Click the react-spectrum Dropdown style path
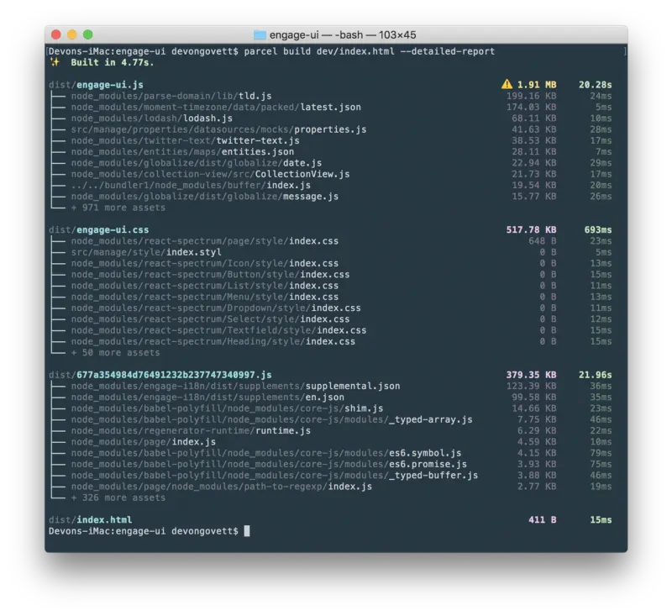Screen dimensions: 672x616 tap(216, 308)
